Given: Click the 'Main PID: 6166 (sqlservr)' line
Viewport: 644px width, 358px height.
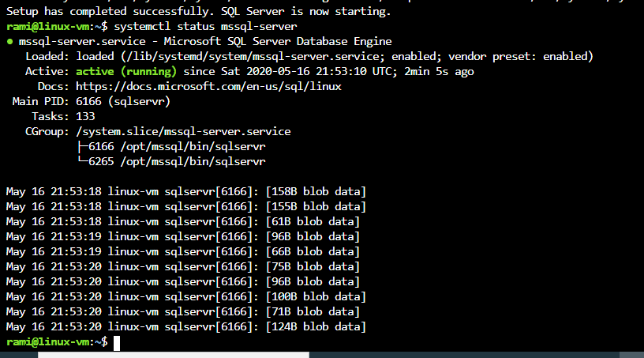Looking at the screenshot, I should pos(92,101).
